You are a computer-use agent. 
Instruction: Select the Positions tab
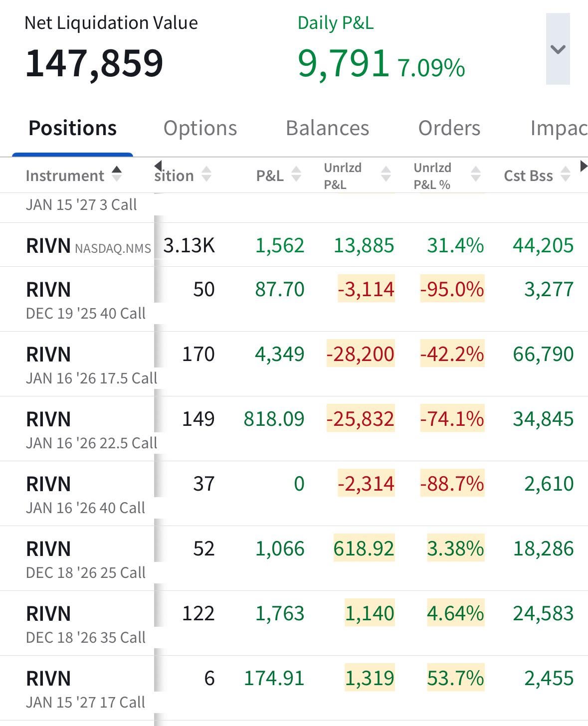coord(73,128)
